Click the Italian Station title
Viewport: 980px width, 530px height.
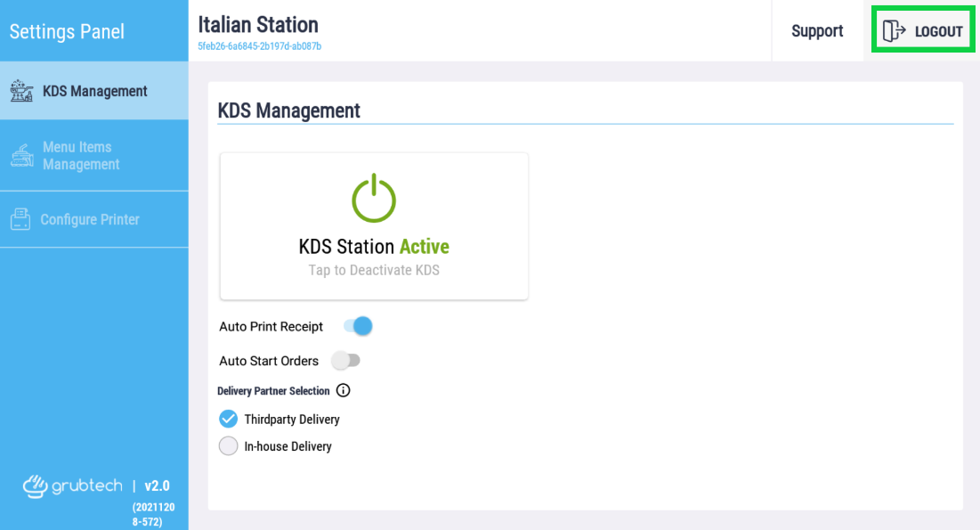(x=258, y=25)
